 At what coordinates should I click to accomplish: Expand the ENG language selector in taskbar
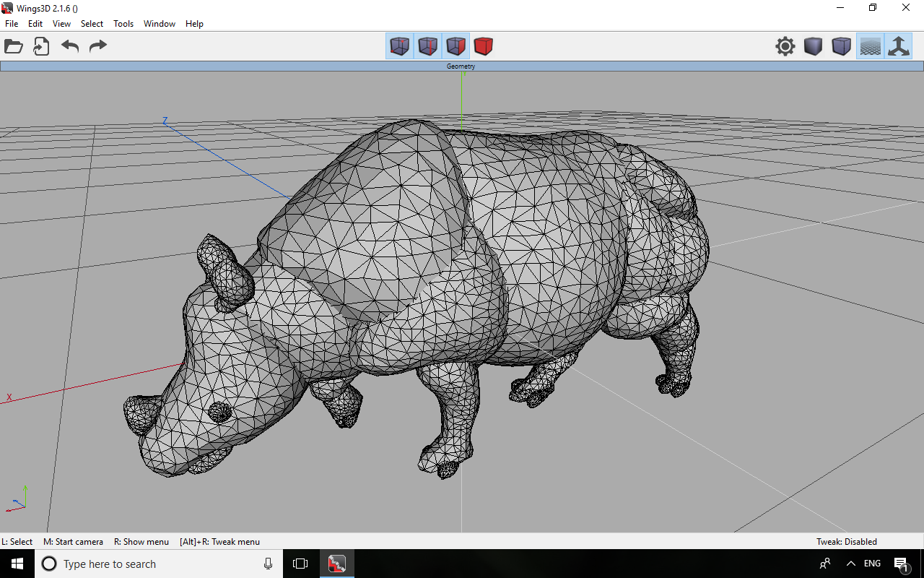871,563
